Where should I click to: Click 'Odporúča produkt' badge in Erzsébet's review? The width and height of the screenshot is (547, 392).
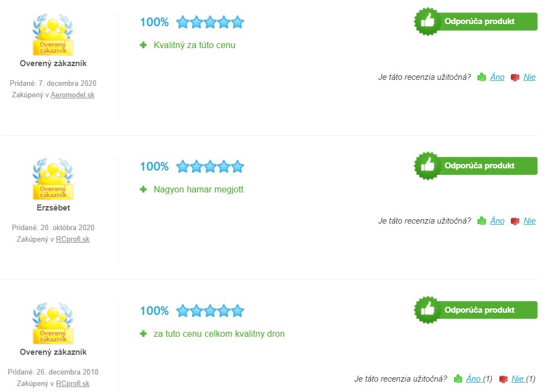[475, 166]
